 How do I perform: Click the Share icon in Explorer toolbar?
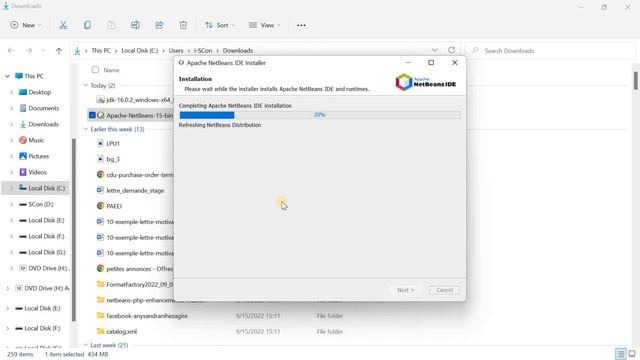pos(159,25)
